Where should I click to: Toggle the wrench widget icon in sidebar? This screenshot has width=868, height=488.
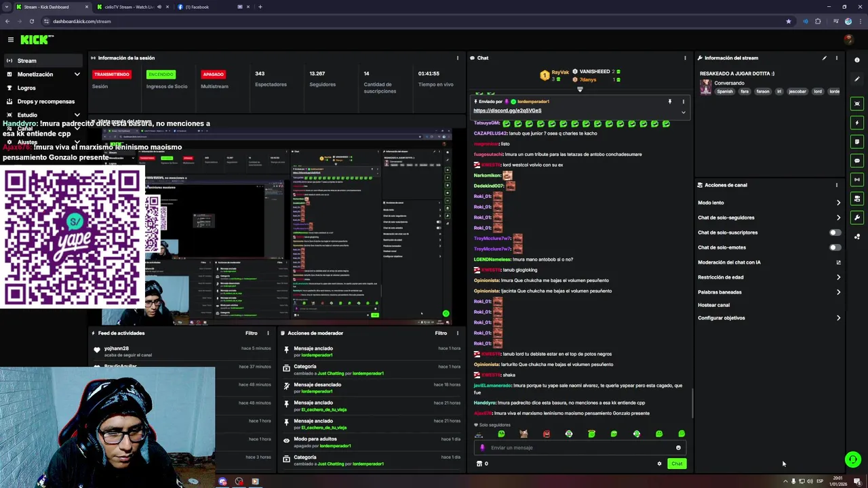[x=857, y=218]
